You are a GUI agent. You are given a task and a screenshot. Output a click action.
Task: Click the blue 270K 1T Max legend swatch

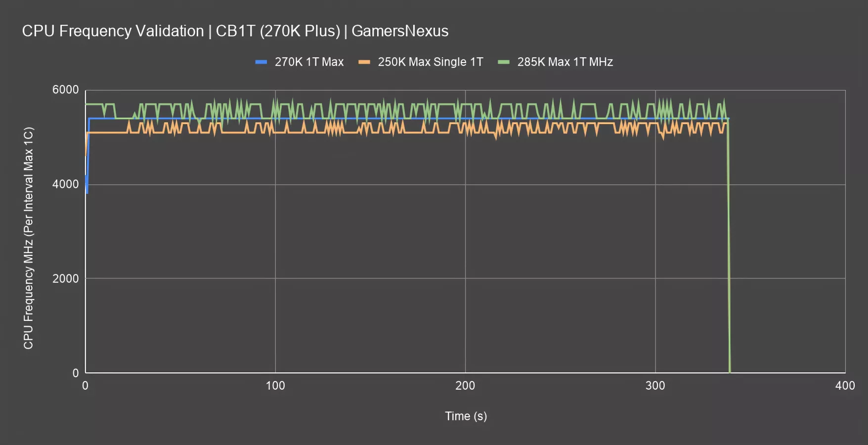[x=261, y=62]
